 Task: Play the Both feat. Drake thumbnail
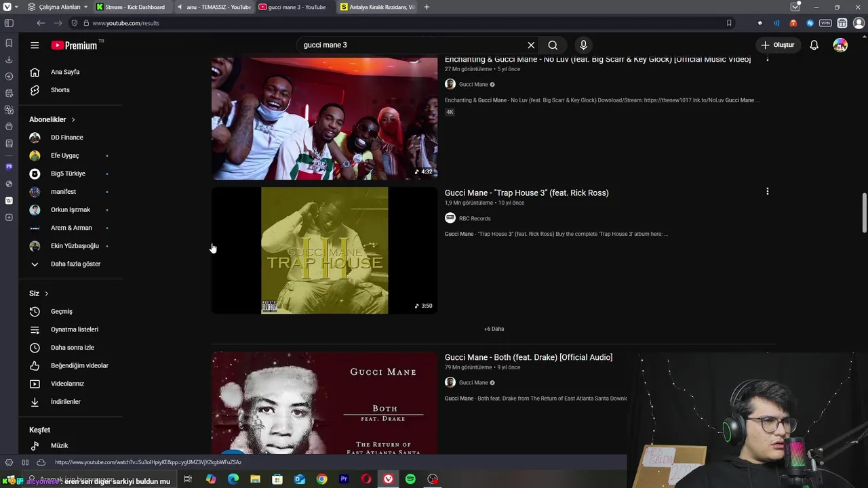coord(324,403)
